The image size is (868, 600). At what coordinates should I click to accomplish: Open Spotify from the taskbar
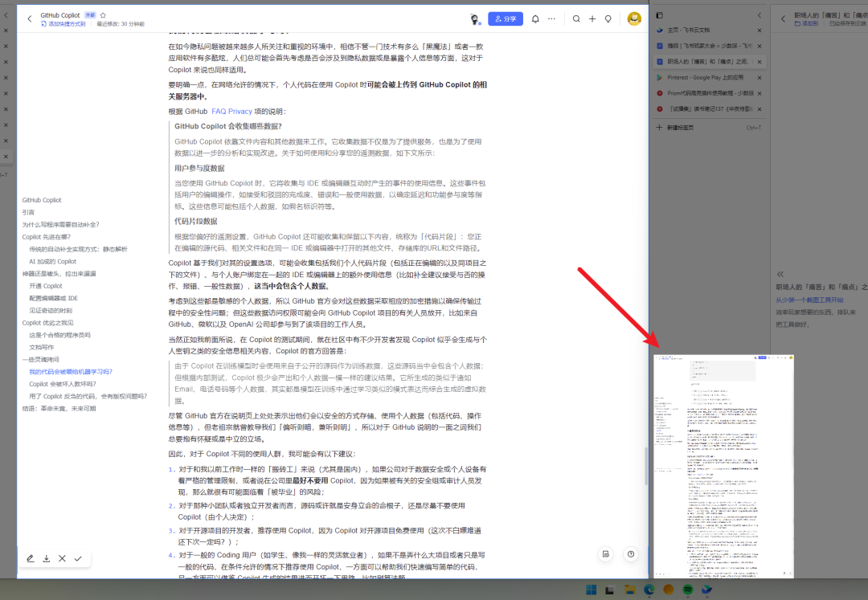tap(687, 590)
